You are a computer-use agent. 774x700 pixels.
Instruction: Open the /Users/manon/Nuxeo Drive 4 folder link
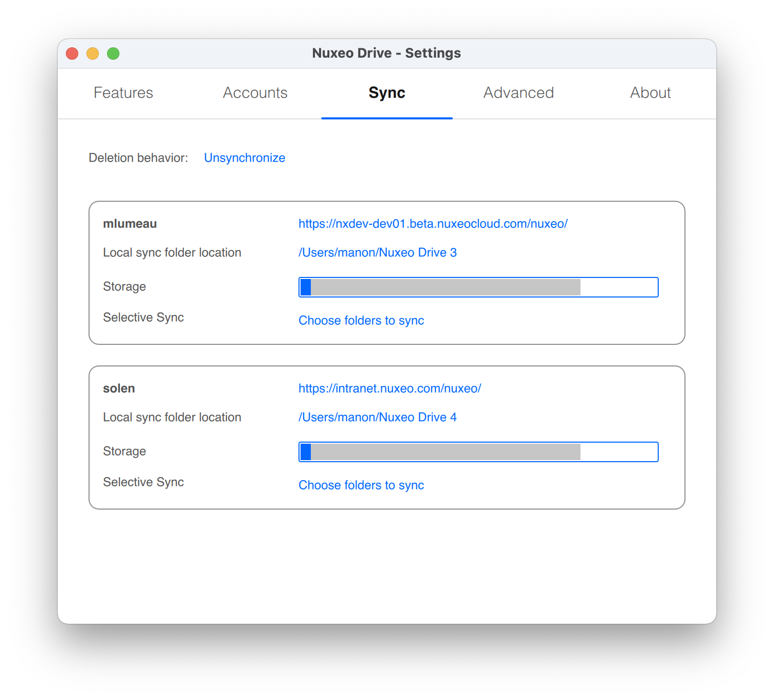tap(378, 417)
